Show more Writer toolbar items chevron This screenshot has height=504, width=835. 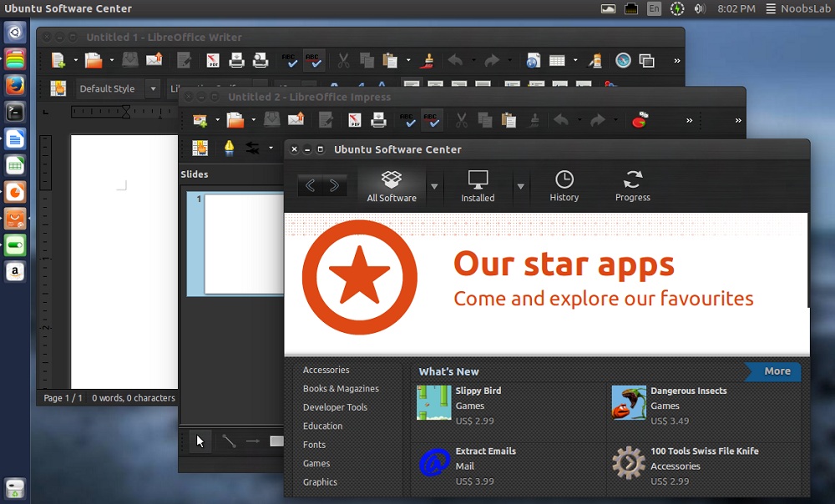click(677, 61)
